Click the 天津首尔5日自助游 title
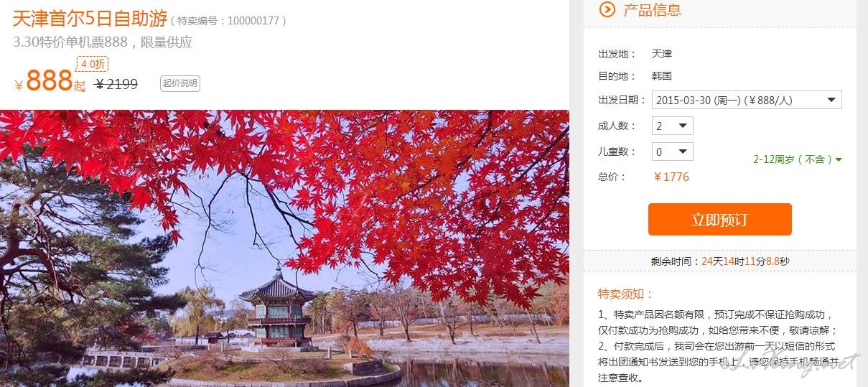868x387 pixels. (90, 19)
